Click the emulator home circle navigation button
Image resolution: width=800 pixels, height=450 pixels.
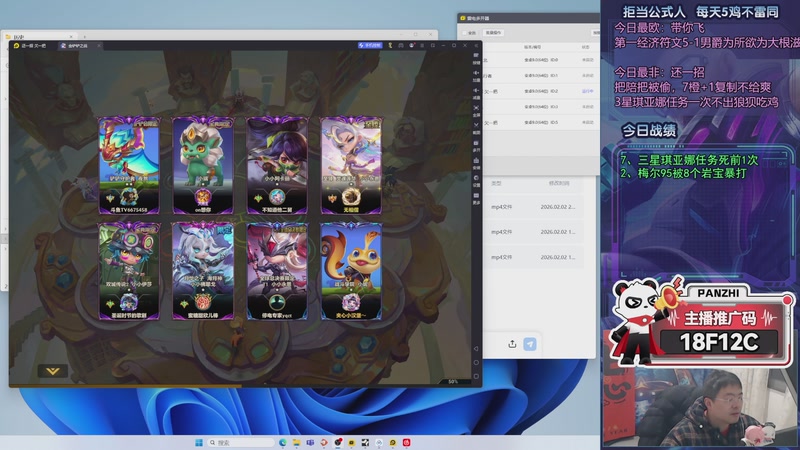(x=476, y=362)
